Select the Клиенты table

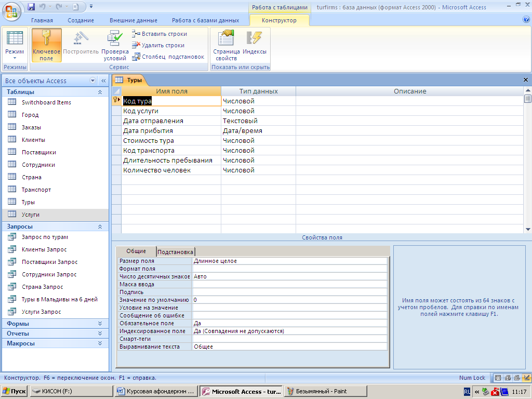pyautogui.click(x=55, y=140)
